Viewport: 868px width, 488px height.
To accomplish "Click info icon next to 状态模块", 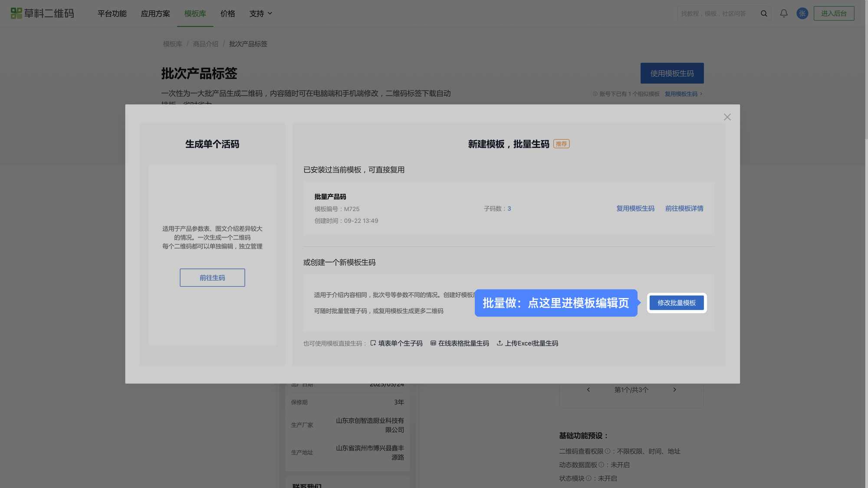I will 589,478.
